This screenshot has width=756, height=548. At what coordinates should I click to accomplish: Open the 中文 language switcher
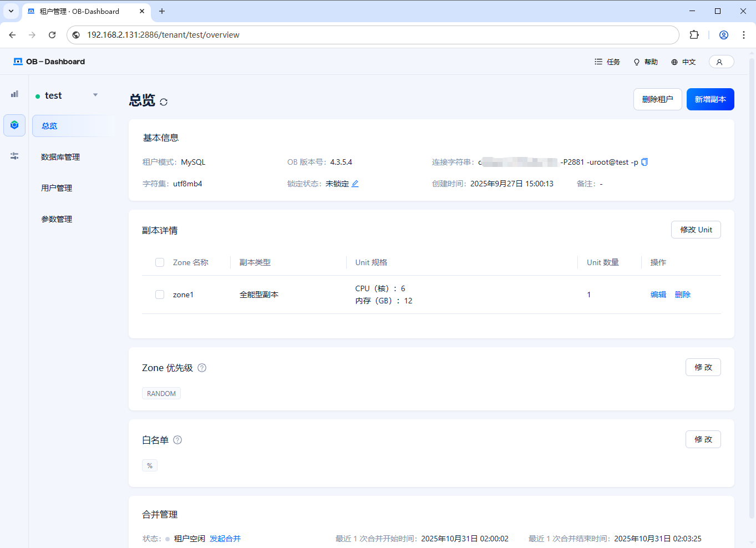click(683, 62)
